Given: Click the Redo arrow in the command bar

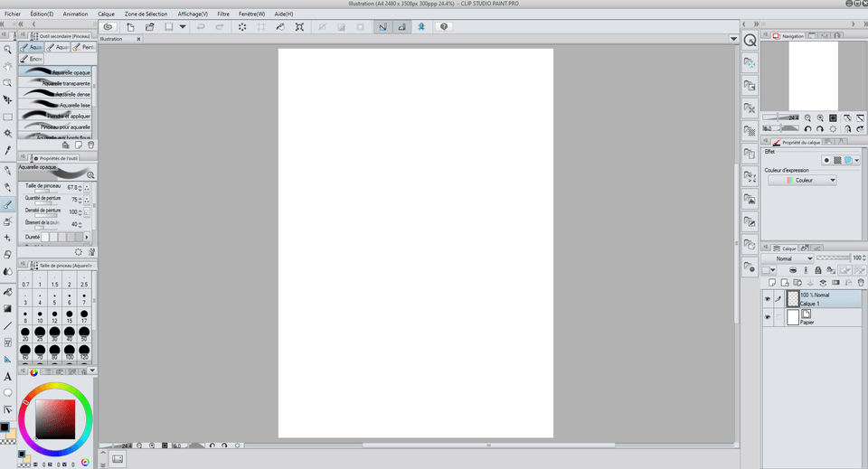Looking at the screenshot, I should click(x=220, y=26).
